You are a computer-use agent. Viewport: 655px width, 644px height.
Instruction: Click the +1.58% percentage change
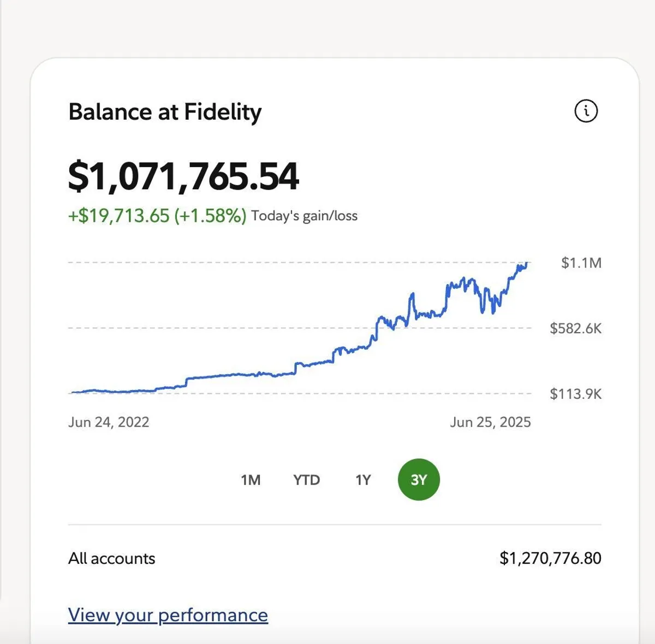point(210,216)
